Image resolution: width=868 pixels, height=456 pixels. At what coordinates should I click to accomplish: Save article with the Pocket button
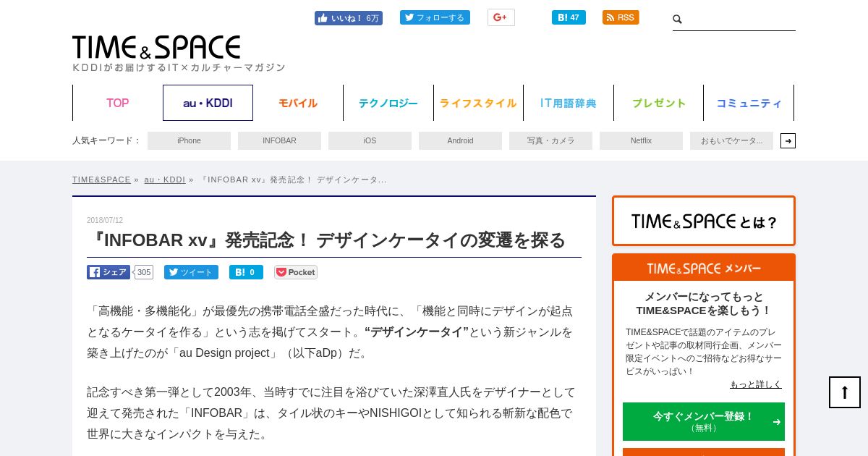[x=295, y=272]
